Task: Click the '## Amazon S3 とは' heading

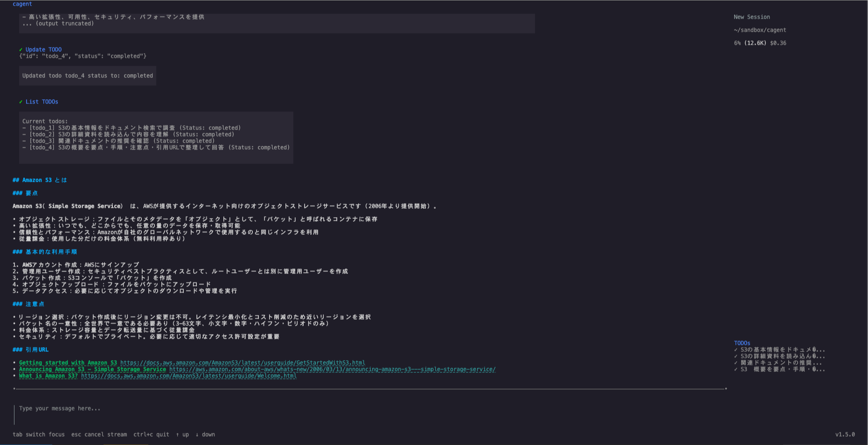Action: 40,180
